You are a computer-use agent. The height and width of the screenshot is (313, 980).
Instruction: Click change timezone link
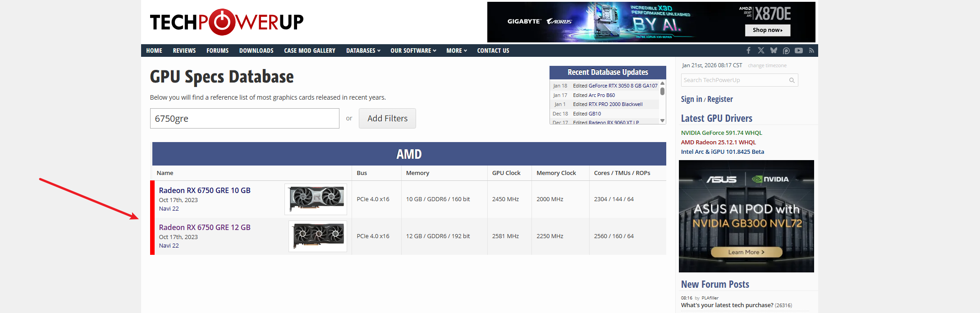[767, 65]
